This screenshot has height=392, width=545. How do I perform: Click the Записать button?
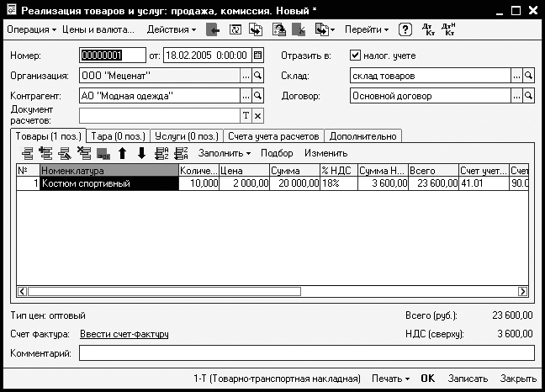tap(468, 379)
